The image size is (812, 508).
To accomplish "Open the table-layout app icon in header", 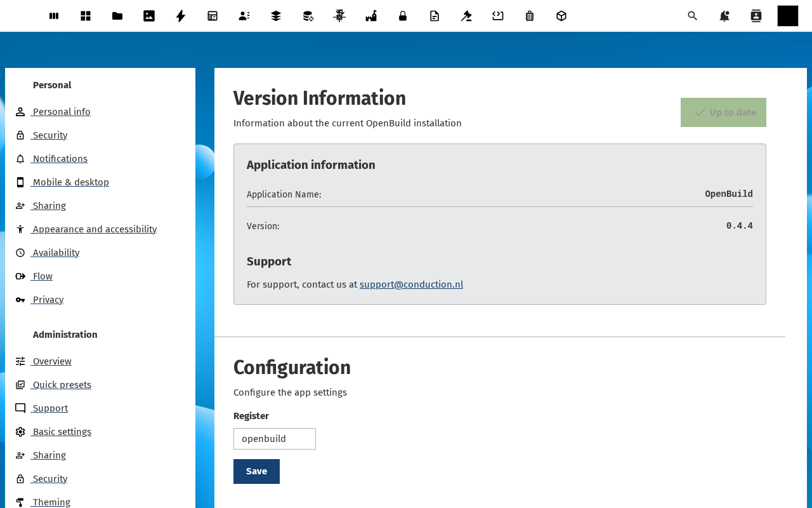I will tap(213, 16).
